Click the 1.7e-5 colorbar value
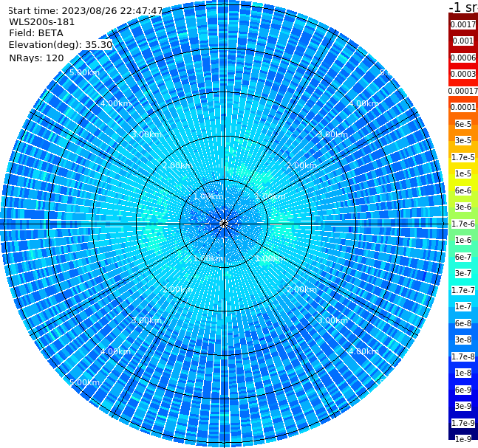The width and height of the screenshot is (478, 448). pyautogui.click(x=463, y=157)
